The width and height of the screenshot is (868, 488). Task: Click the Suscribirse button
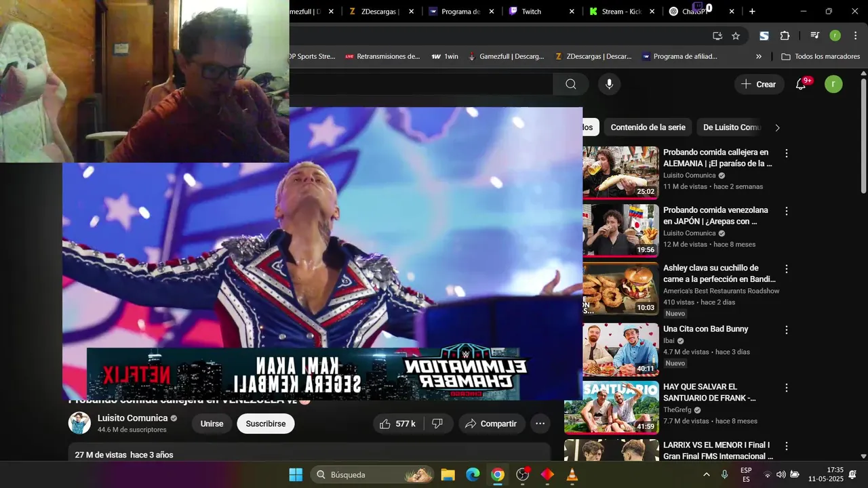click(x=266, y=424)
